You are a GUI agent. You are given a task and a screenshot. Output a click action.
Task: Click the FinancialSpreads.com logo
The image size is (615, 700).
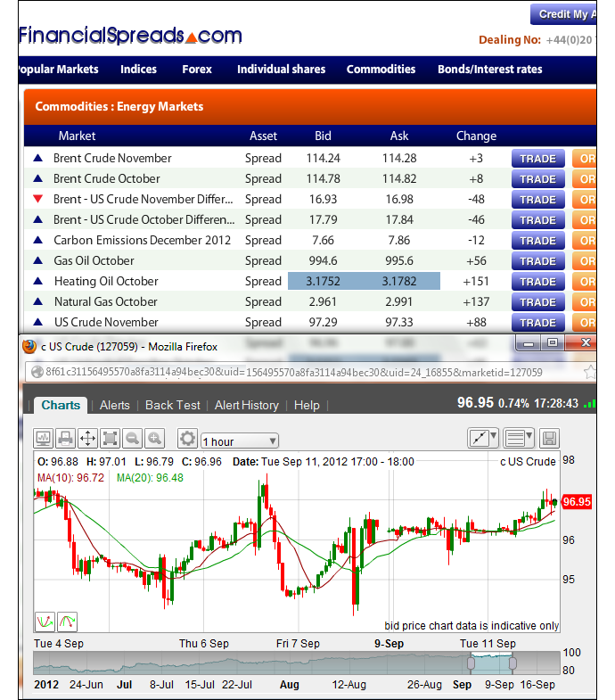click(130, 36)
